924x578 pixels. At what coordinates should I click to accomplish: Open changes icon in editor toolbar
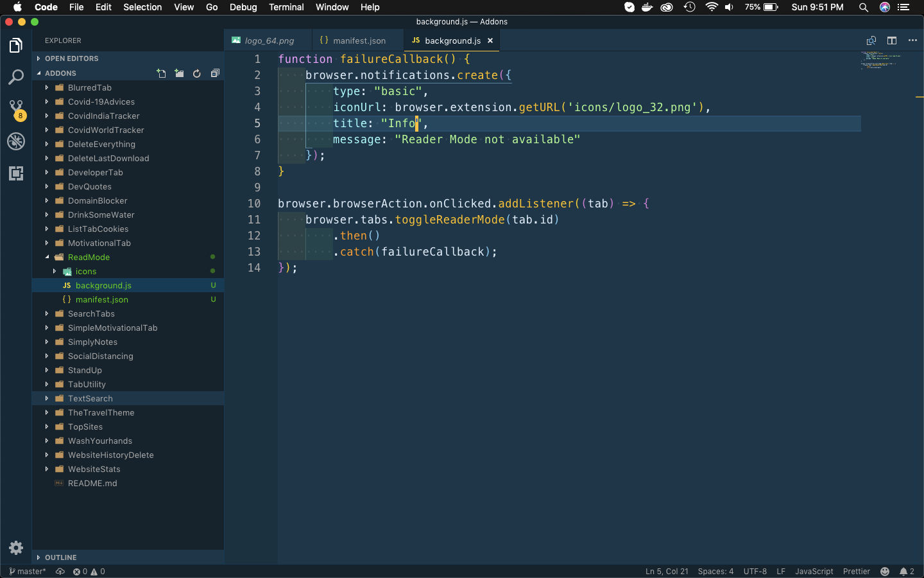[871, 40]
